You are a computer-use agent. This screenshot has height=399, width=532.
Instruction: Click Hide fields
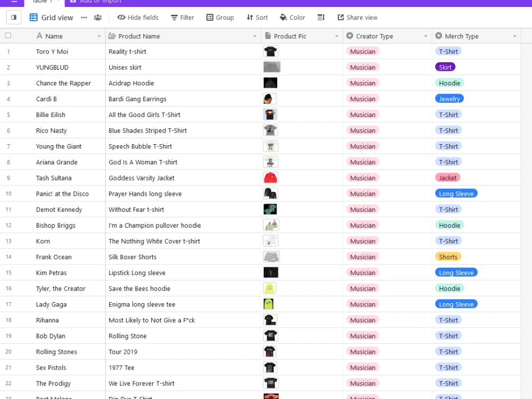(138, 18)
